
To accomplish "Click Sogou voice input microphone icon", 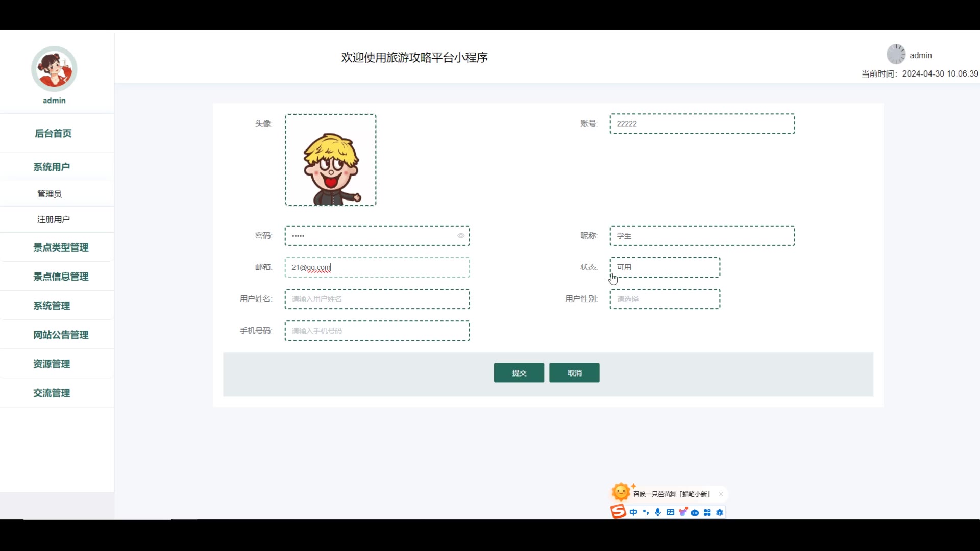I will tap(658, 512).
